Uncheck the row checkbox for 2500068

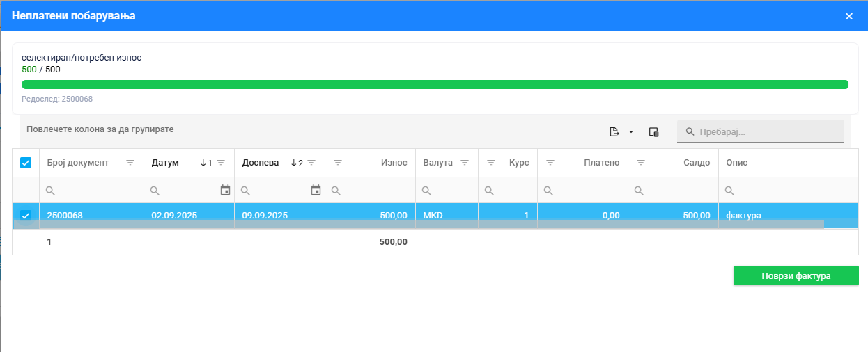[x=26, y=216]
